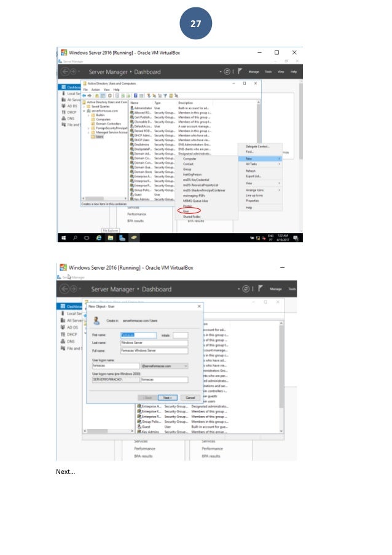
Task: Click Next button in New Object dialog
Action: pos(168,398)
